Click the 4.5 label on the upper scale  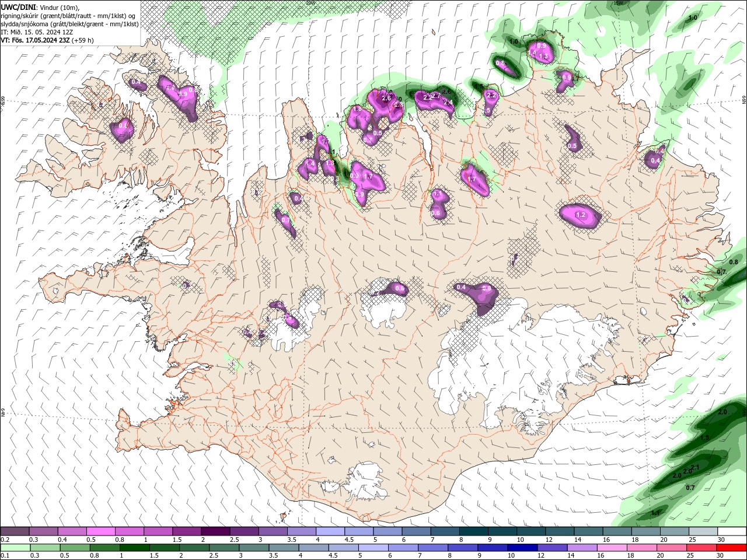pyautogui.click(x=349, y=540)
